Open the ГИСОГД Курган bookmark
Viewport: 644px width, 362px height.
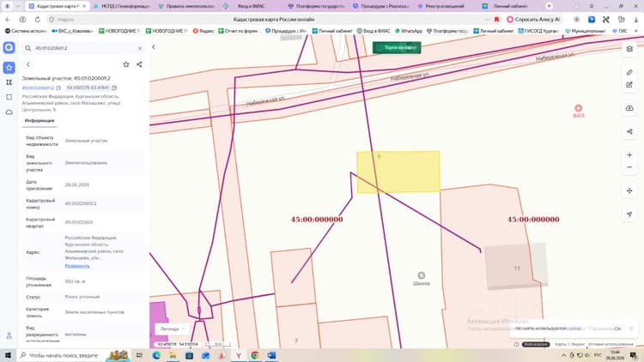(x=538, y=31)
